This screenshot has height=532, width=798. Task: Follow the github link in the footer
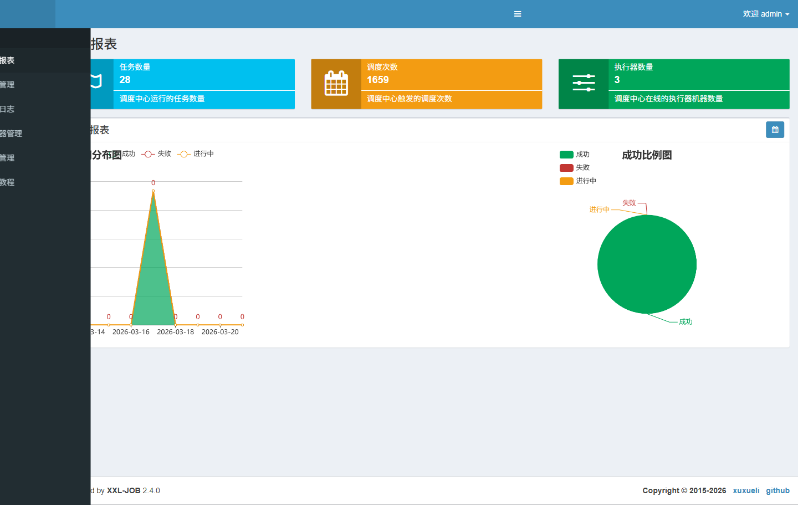pos(777,490)
